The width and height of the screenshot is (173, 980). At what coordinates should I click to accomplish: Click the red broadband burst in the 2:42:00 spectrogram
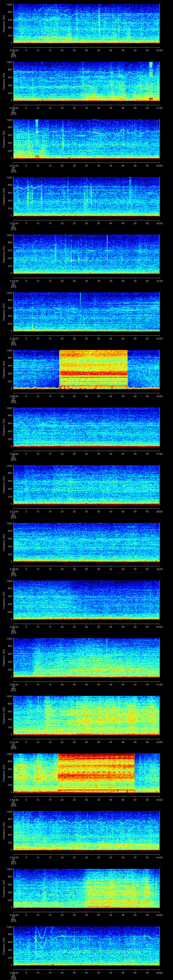96,773
